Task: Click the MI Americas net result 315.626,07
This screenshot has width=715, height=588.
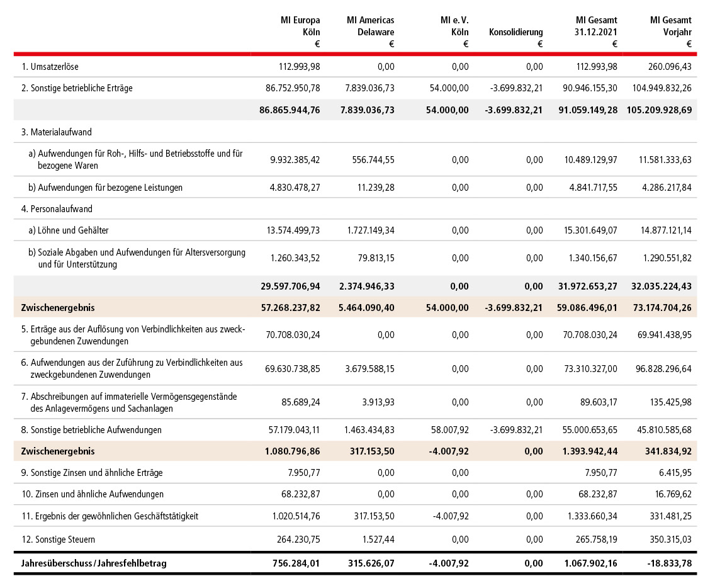Action: click(369, 563)
